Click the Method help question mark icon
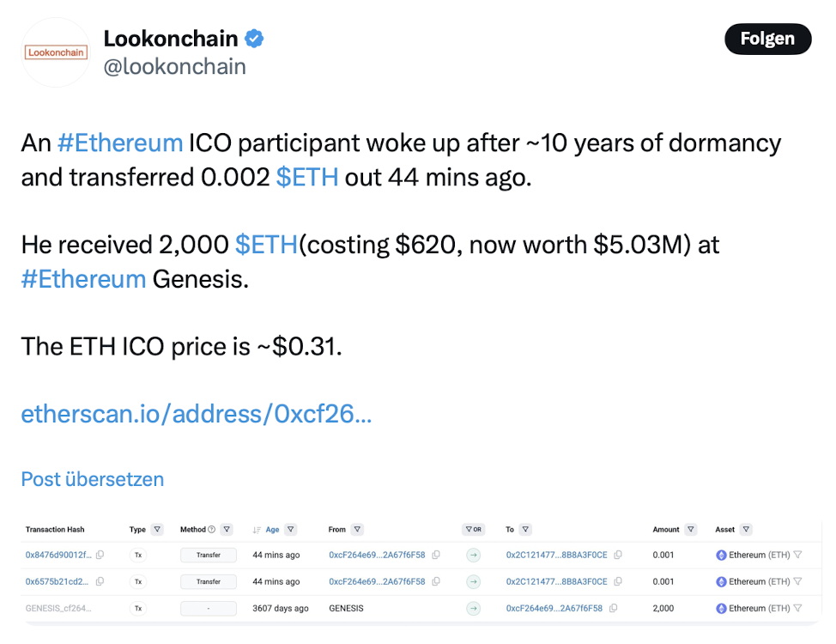Screen dimensions: 836x644 [x=212, y=529]
